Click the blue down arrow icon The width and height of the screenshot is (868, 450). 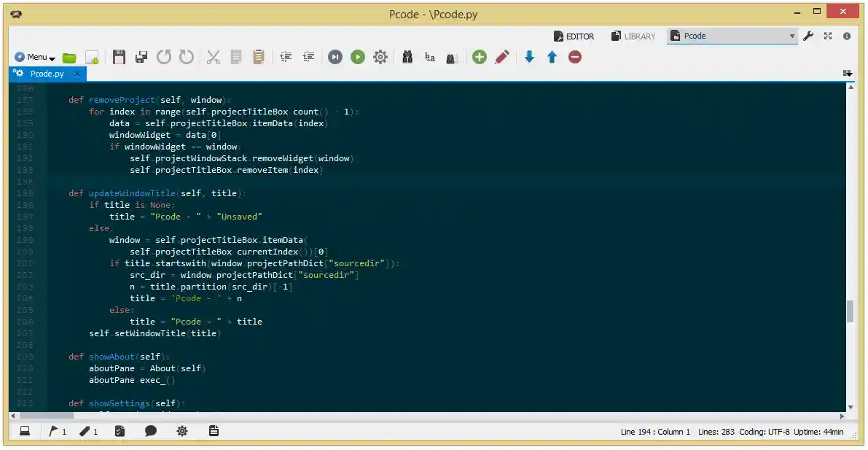[x=529, y=57]
